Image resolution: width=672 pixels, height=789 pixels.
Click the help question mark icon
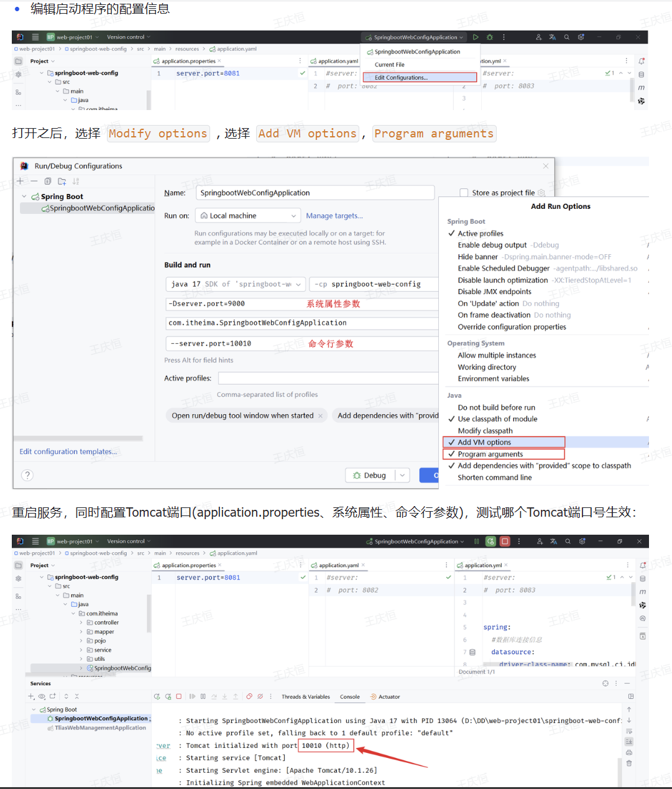pyautogui.click(x=27, y=476)
